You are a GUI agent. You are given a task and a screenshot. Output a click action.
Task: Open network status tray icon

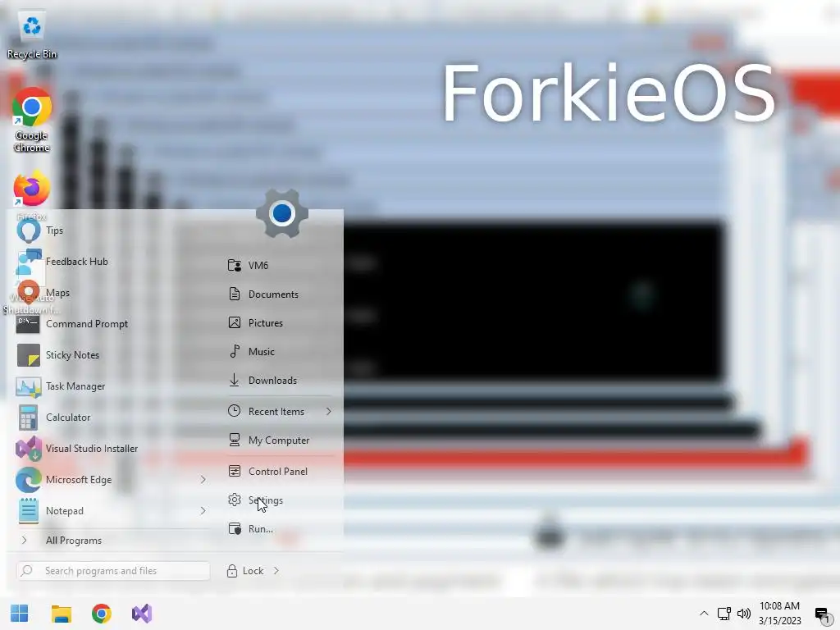tap(724, 614)
